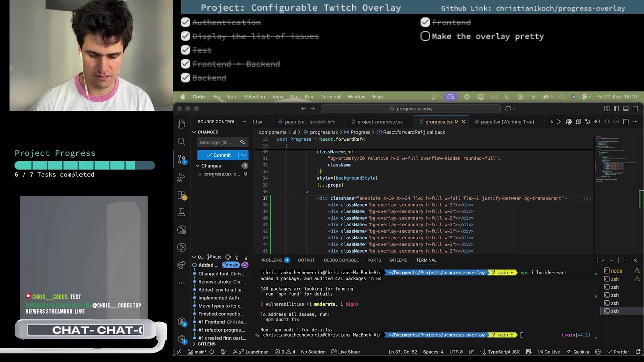Image resolution: width=644 pixels, height=362 pixels.
Task: Open the View menu in menu bar
Action: click(278, 97)
